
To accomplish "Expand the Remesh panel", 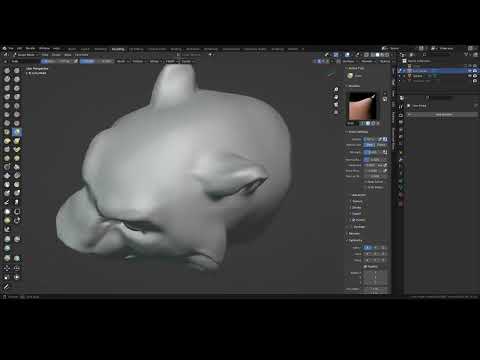I will tap(347, 234).
